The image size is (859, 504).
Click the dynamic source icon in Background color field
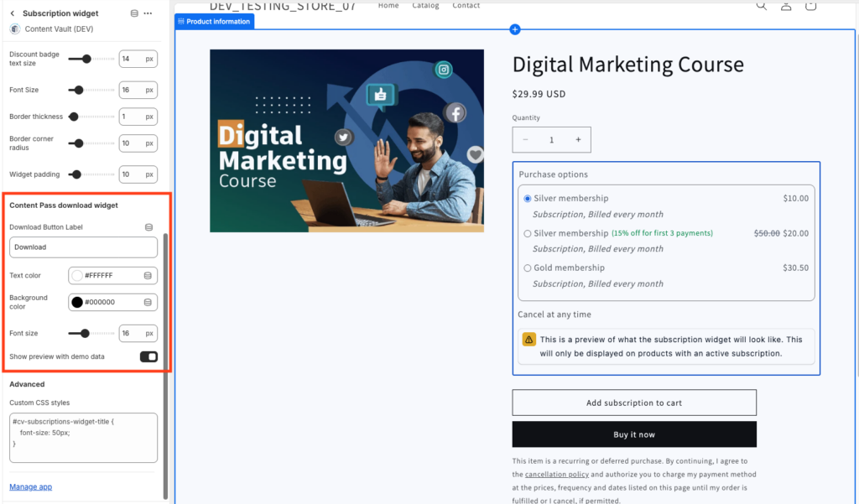tap(148, 302)
